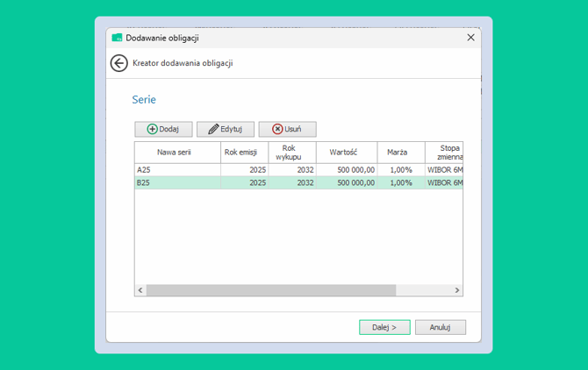The width and height of the screenshot is (588, 370).
Task: Cancel the wizard with Anuluj
Action: (x=441, y=327)
